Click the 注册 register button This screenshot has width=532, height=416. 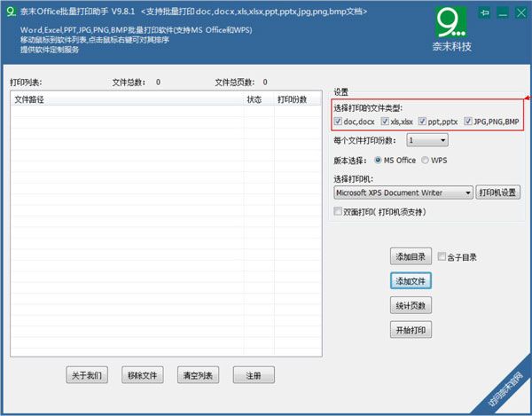coord(254,375)
